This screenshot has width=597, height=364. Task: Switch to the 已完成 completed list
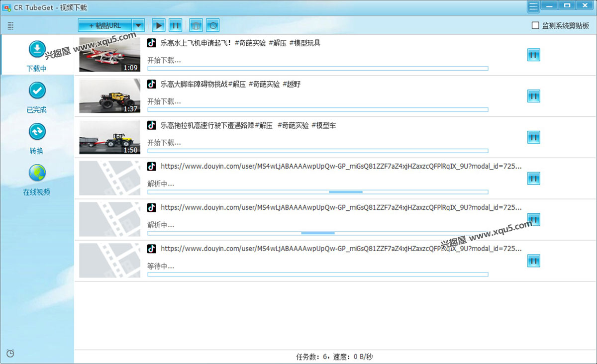[37, 97]
